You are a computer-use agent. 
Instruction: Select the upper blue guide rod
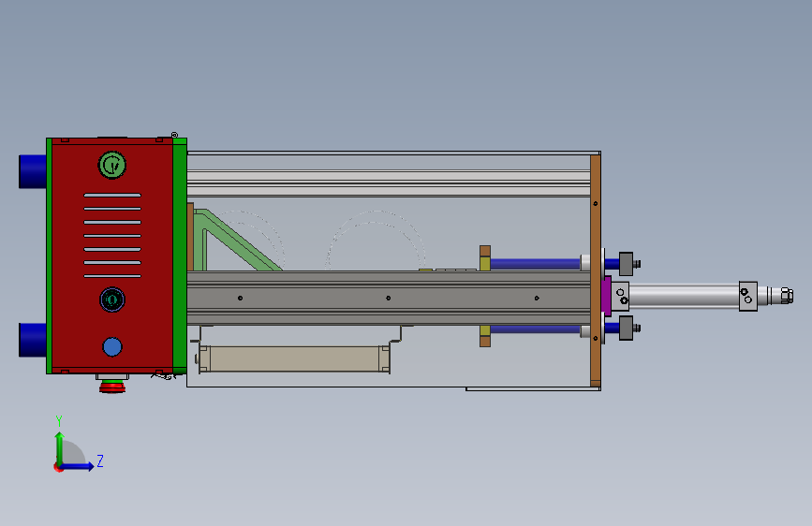pyautogui.click(x=535, y=264)
